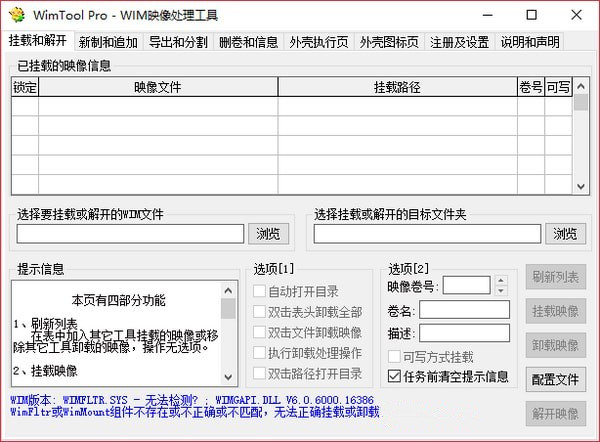Image resolution: width=600 pixels, height=442 pixels.
Task: Open 说明和声明 tab
Action: coord(530,42)
